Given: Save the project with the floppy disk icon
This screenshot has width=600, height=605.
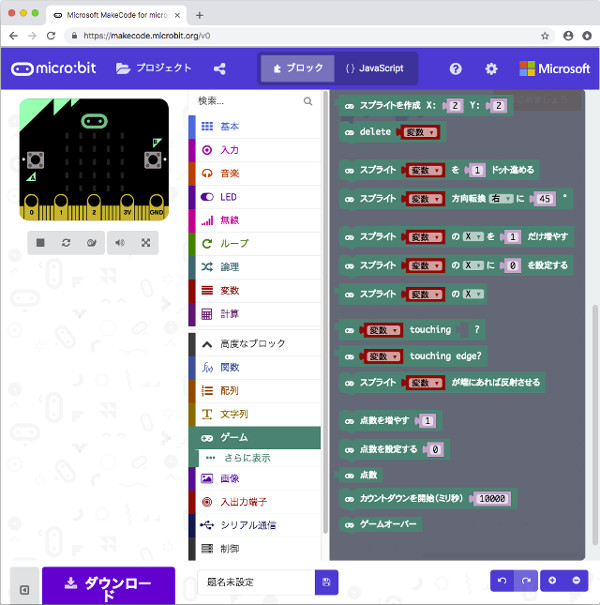Looking at the screenshot, I should 326,582.
